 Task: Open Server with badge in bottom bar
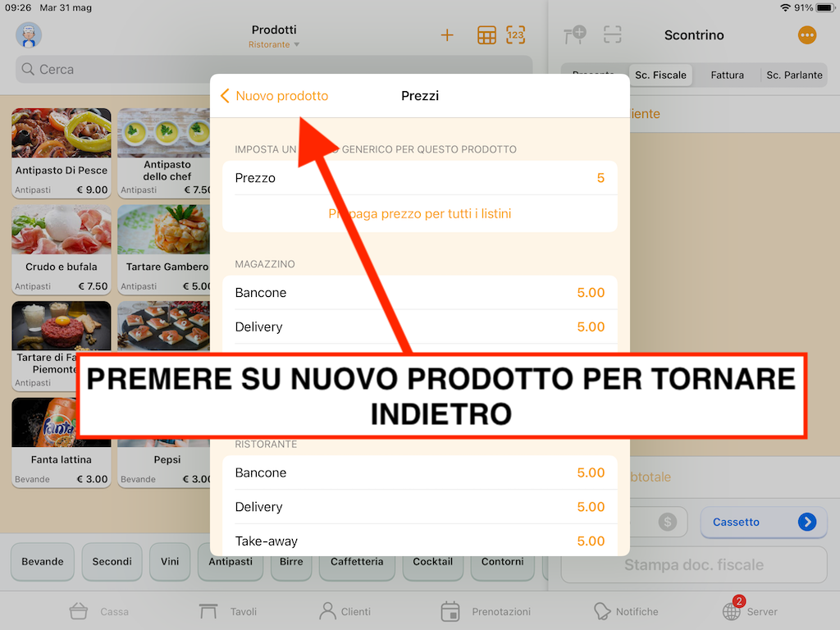[750, 610]
